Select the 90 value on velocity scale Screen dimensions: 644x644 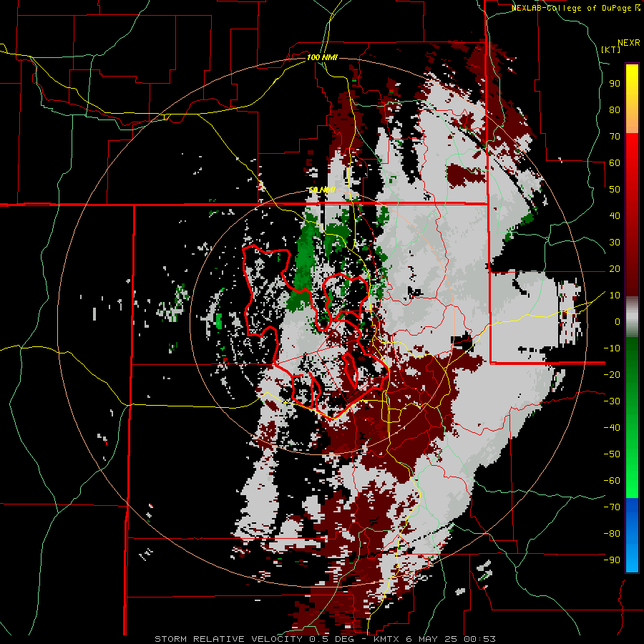pyautogui.click(x=615, y=84)
